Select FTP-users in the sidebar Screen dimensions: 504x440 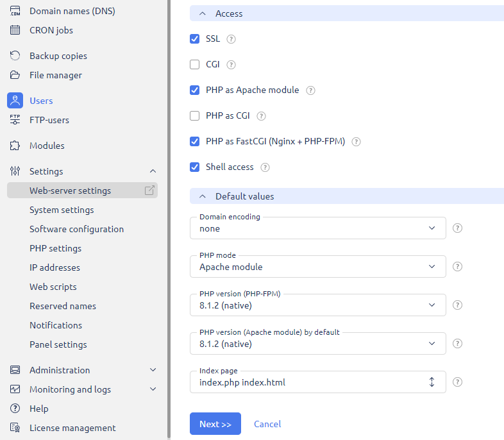point(49,120)
